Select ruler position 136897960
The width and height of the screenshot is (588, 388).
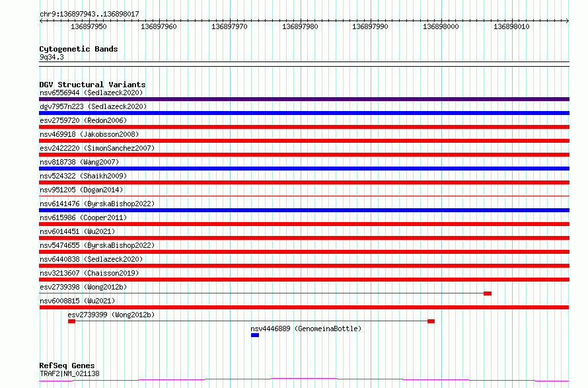tap(159, 26)
